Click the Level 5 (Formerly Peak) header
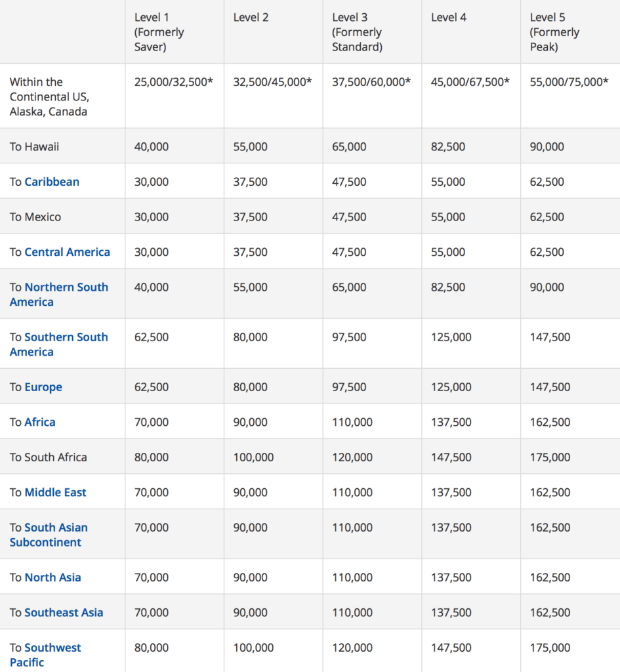 tap(554, 32)
